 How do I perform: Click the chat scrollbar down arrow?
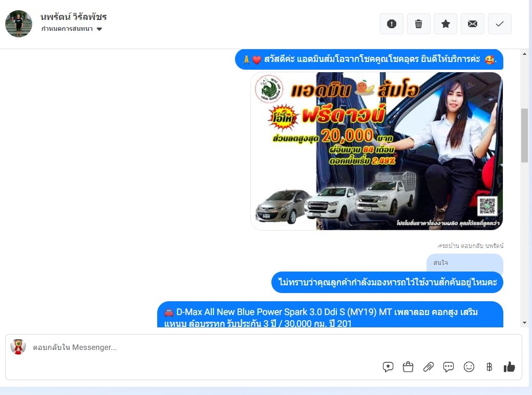pyautogui.click(x=524, y=323)
